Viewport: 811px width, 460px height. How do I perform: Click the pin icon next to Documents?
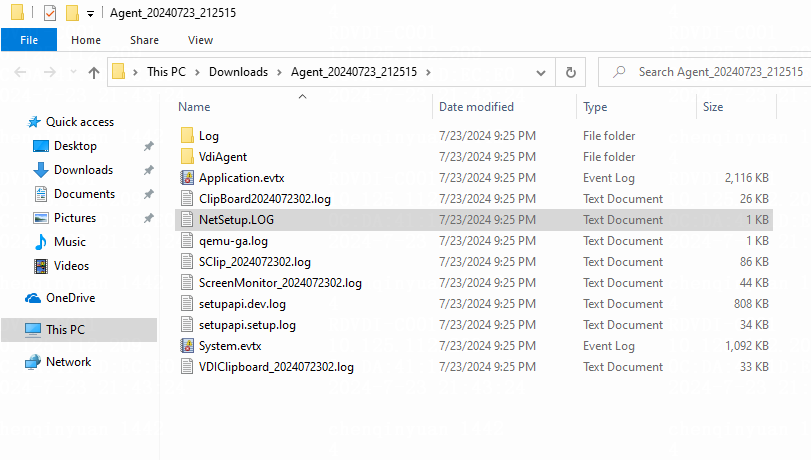coord(148,194)
